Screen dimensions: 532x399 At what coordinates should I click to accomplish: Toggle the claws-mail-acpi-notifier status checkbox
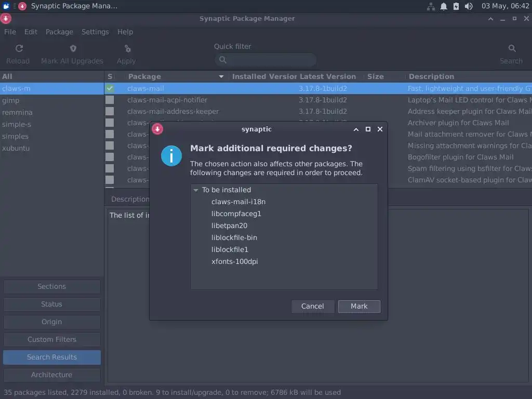(x=110, y=100)
